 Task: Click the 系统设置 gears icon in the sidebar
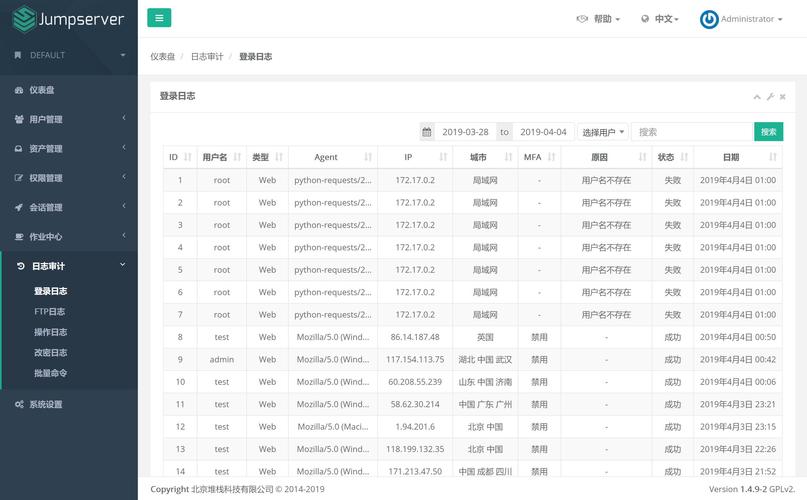pyautogui.click(x=19, y=404)
